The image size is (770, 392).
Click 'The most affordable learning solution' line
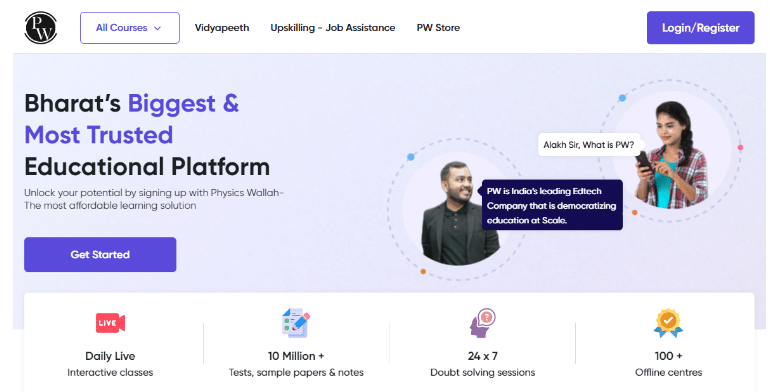(x=110, y=205)
